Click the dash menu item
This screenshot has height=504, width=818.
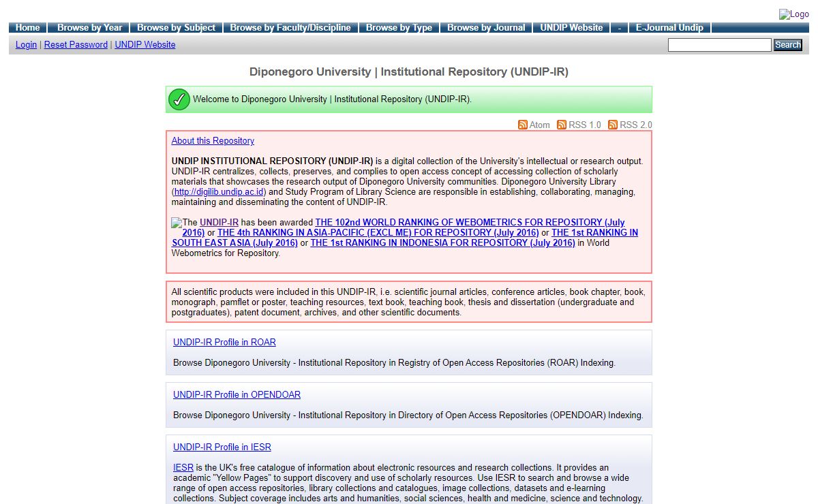620,28
